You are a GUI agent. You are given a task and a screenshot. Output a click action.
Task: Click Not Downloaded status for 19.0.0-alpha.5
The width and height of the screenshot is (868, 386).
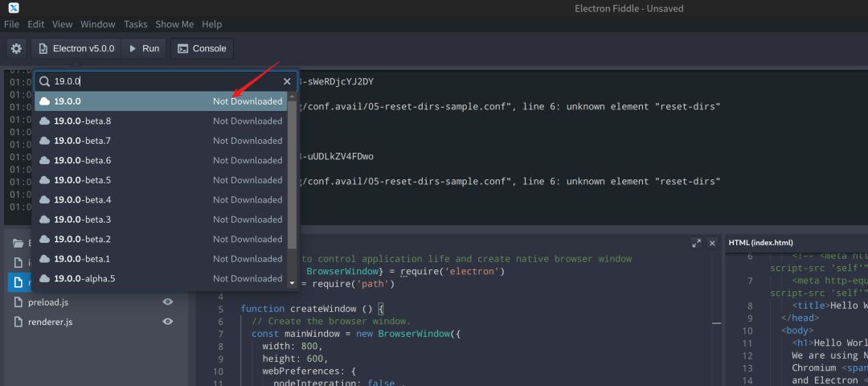coord(248,278)
